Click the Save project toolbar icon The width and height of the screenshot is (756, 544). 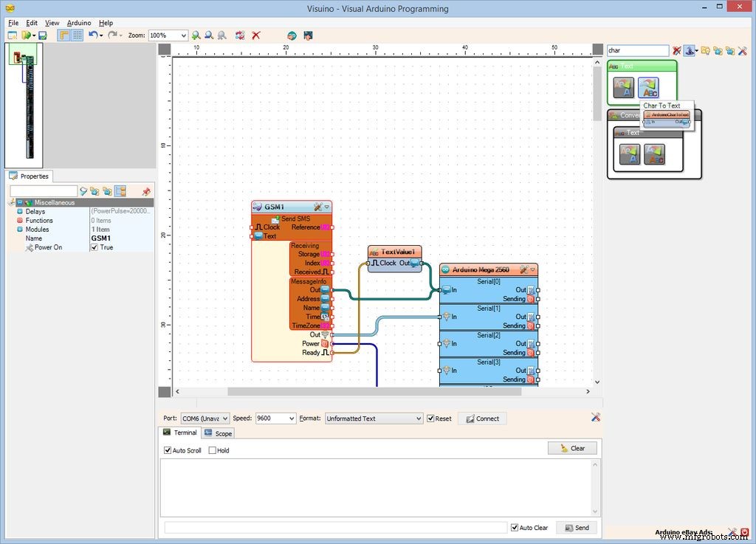click(x=43, y=35)
